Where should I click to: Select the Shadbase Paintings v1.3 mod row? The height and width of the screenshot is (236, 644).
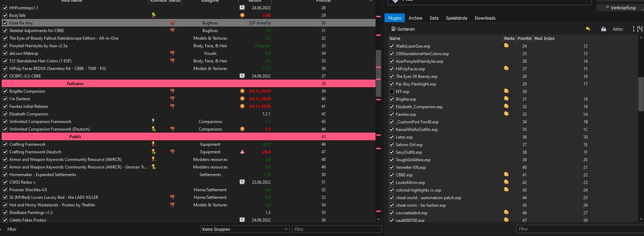pos(188,213)
